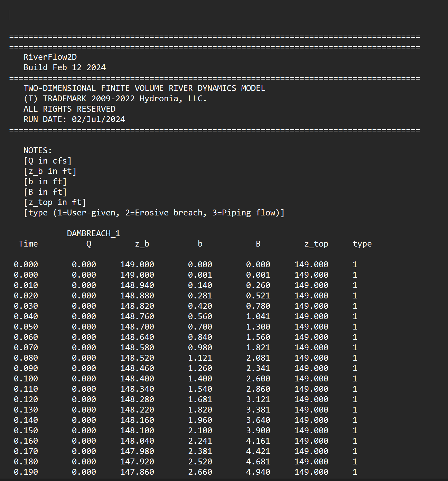The width and height of the screenshot is (448, 481).
Task: Click the type legend line mentioning Piping flow
Action: 154,213
